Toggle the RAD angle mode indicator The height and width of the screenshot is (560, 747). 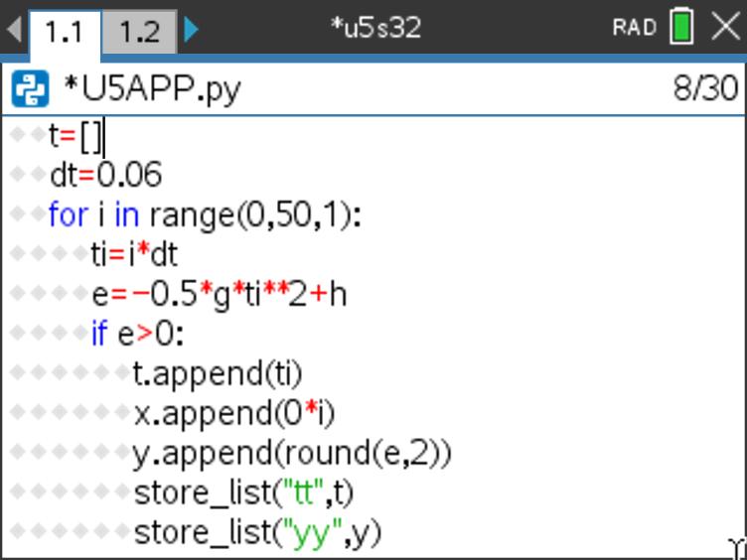tap(635, 28)
